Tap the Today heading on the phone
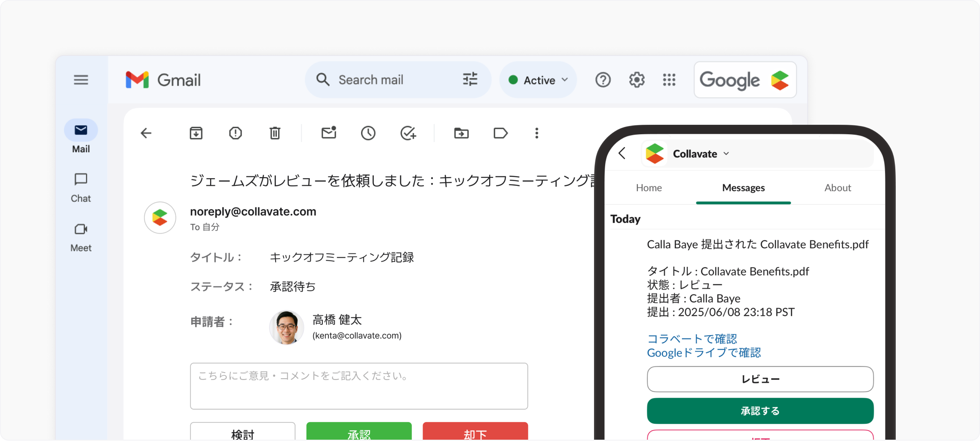 (625, 219)
